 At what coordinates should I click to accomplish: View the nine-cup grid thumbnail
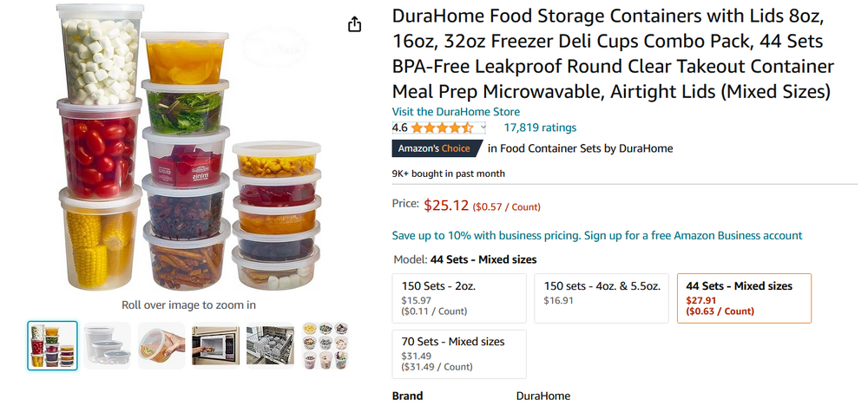(x=325, y=345)
